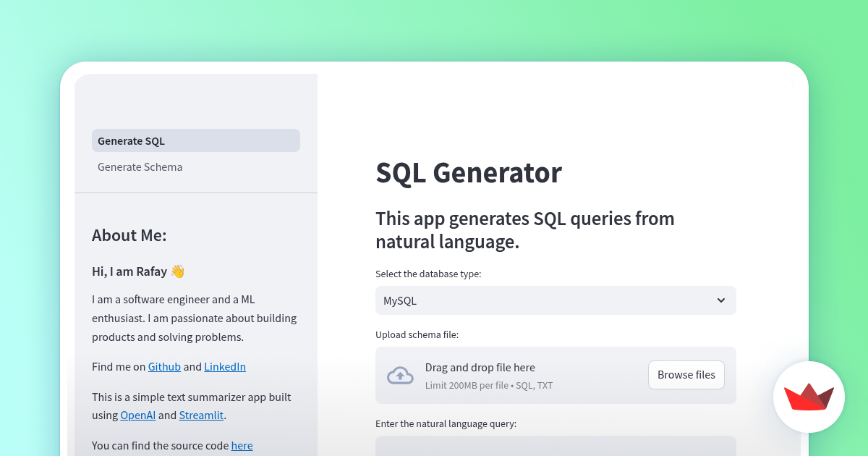Click the natural language query text area
The width and height of the screenshot is (868, 456).
click(556, 447)
